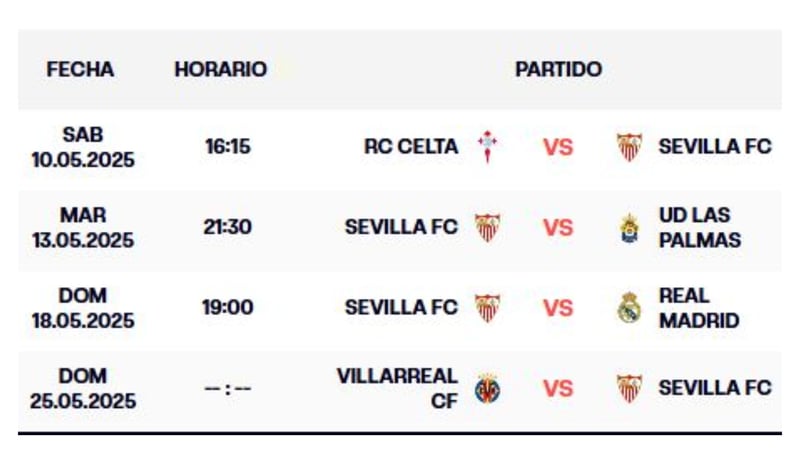The image size is (800, 453).
Task: Select the 21:30 kickoff time
Action: [x=227, y=227]
